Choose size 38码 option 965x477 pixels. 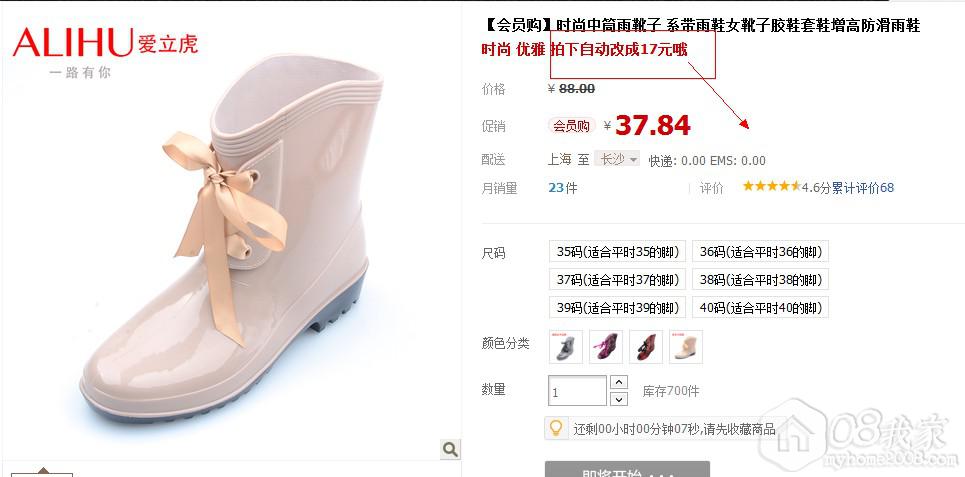click(760, 279)
